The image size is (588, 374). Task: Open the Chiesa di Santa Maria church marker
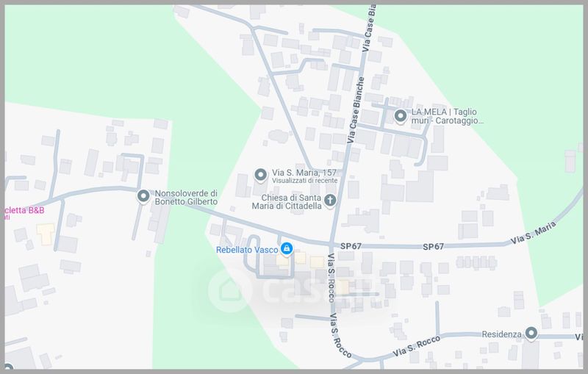[330, 201]
